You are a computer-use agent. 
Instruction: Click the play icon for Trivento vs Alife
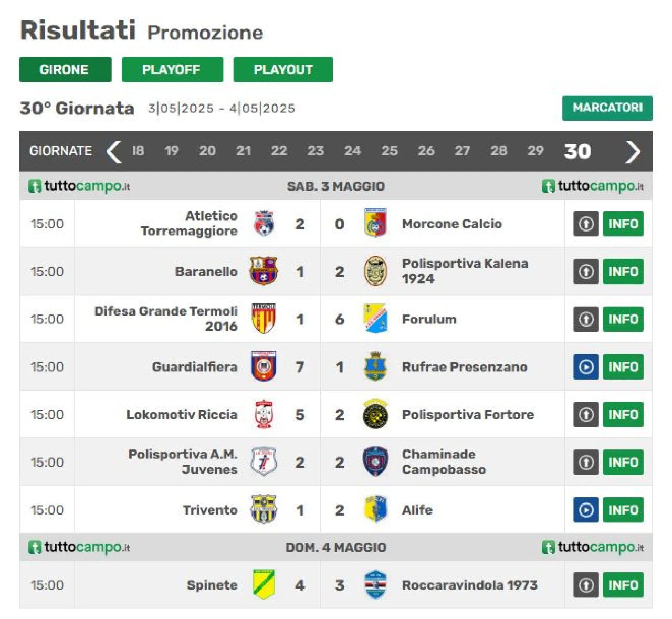pos(586,510)
